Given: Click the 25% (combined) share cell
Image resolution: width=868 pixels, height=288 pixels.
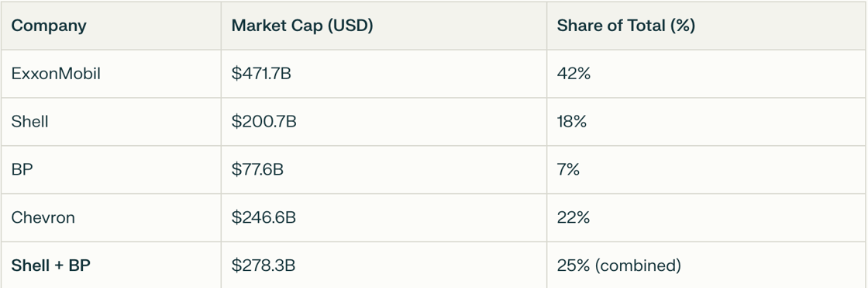Looking at the screenshot, I should [x=619, y=265].
